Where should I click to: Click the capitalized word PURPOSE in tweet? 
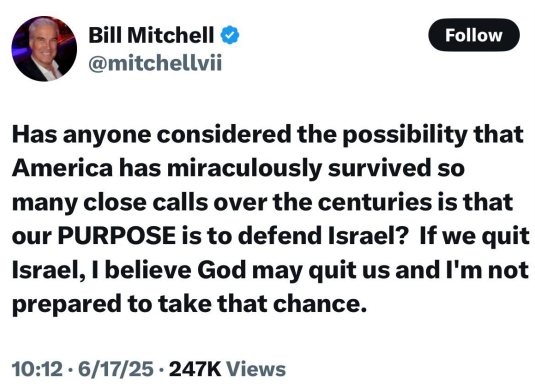pyautogui.click(x=117, y=235)
